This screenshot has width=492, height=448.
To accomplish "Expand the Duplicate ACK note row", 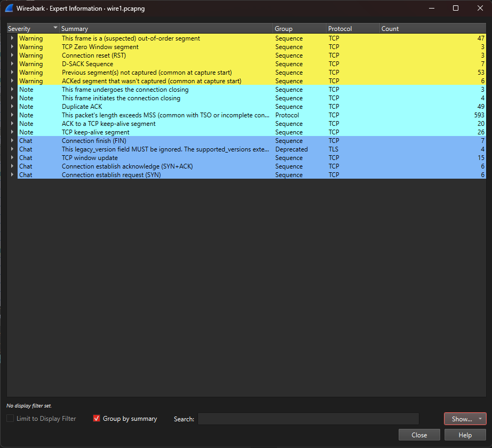I will (12, 106).
